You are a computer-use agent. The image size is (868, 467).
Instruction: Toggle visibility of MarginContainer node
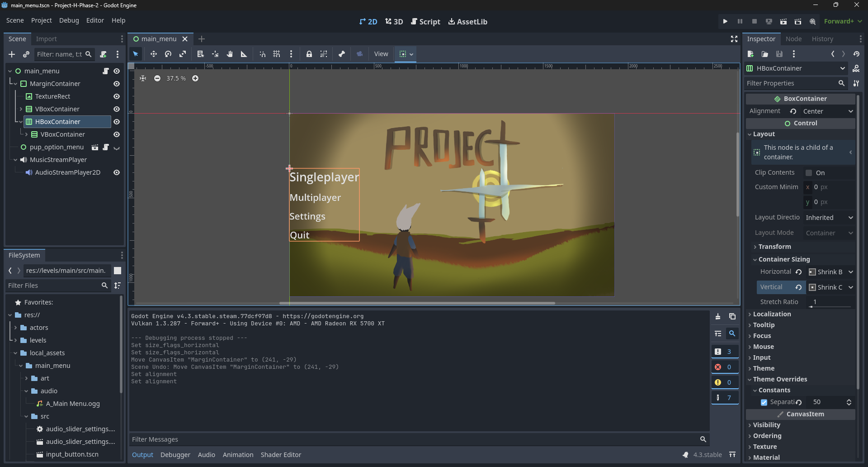tap(117, 84)
